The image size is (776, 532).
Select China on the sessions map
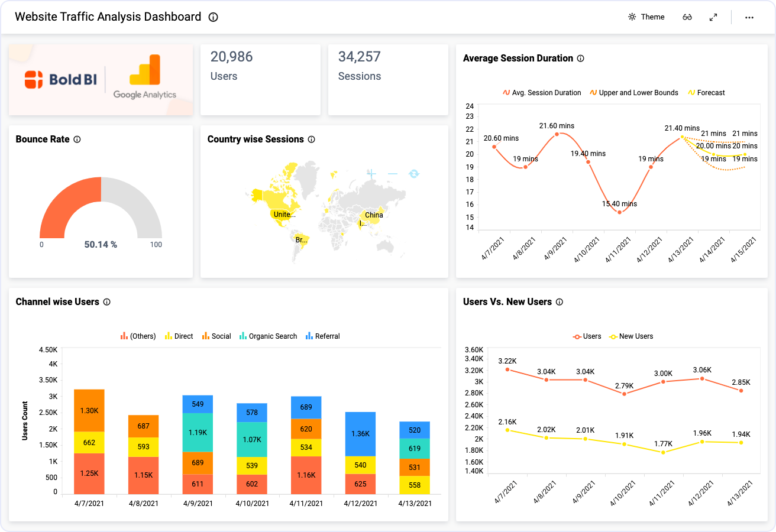tap(373, 214)
